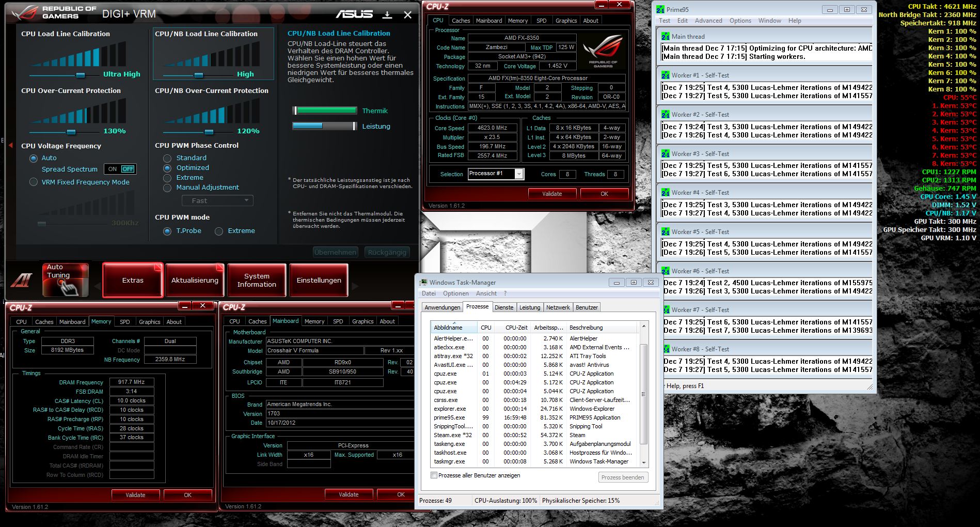This screenshot has width=980, height=527.
Task: Sort processes by Abbildname column
Action: [x=454, y=328]
